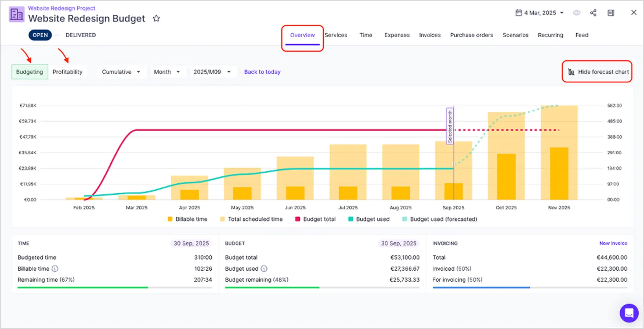Close the budget view with the X
The height and width of the screenshot is (329, 644).
(634, 13)
